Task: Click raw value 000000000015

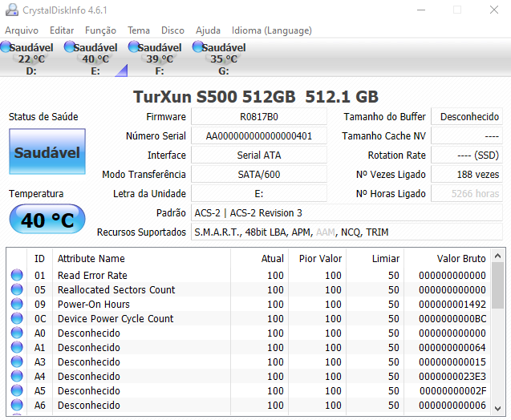Action: click(452, 362)
